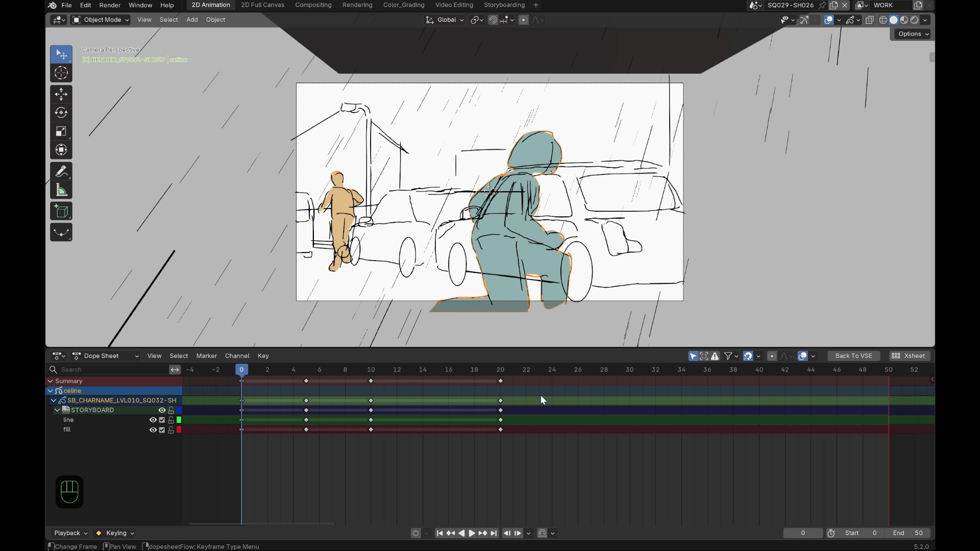The width and height of the screenshot is (980, 551).
Task: Uncheck the line layer checkbox
Action: coord(162,420)
